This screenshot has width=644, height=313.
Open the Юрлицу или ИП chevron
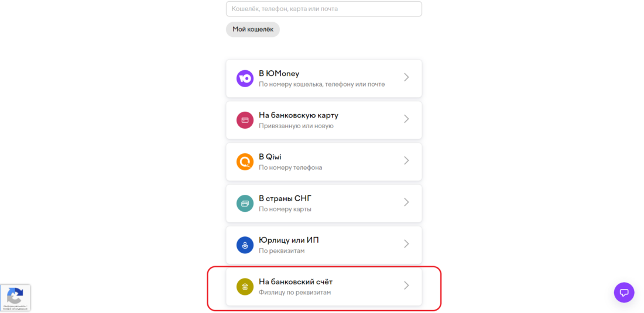pyautogui.click(x=406, y=243)
